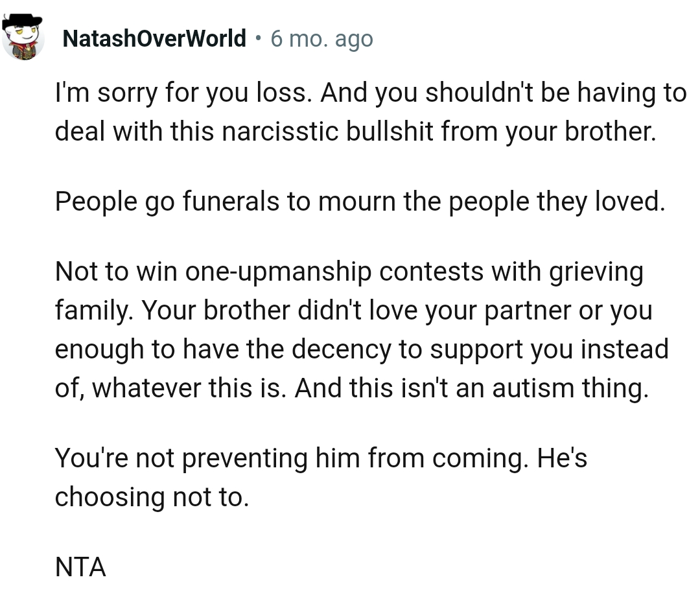Click the dot separator beside the username
The height and width of the screenshot is (608, 700).
coord(258,38)
